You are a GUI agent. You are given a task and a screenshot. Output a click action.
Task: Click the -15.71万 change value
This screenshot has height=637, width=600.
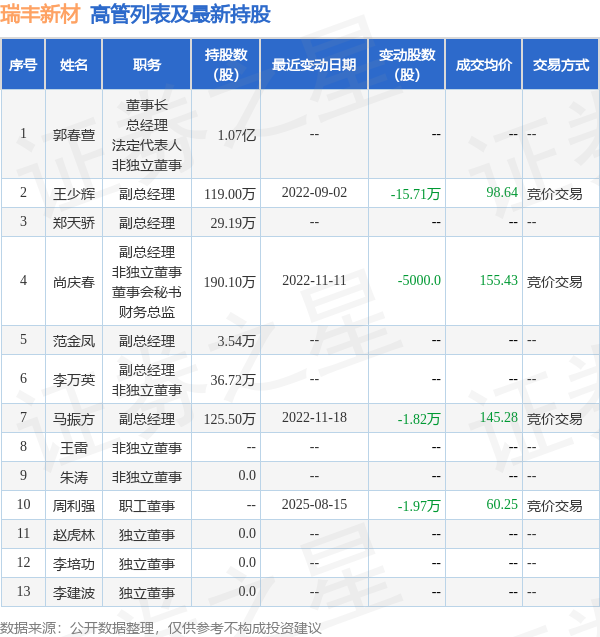pyautogui.click(x=416, y=193)
